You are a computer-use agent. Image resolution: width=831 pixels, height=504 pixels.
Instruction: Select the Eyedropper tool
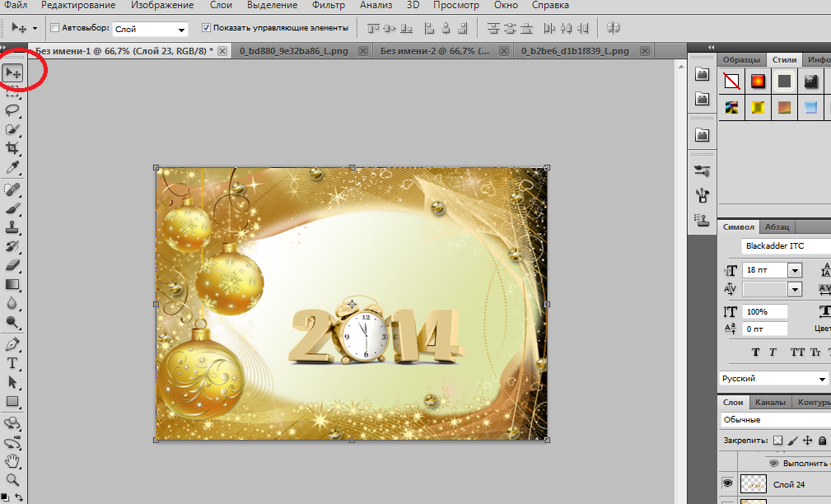[x=12, y=167]
